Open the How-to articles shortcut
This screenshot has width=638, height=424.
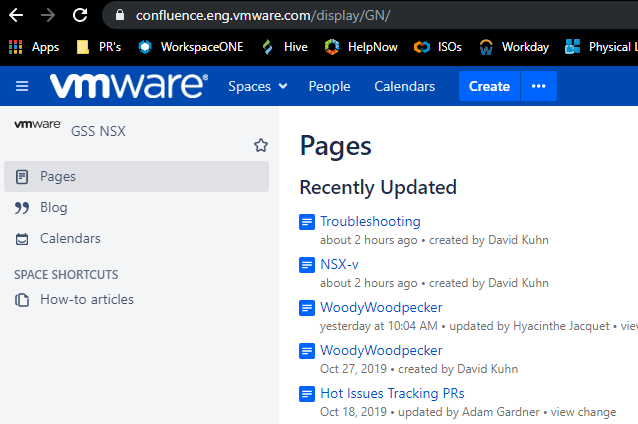pos(87,299)
